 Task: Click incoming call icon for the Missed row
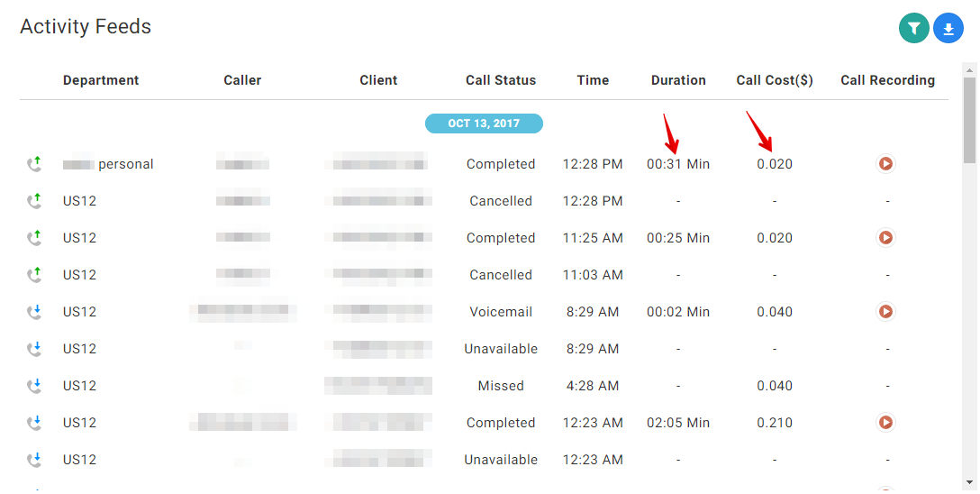click(x=34, y=385)
